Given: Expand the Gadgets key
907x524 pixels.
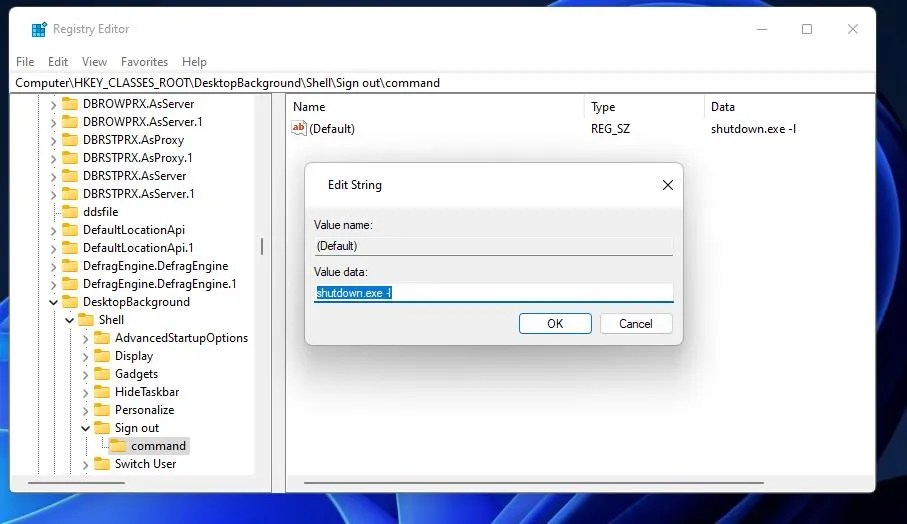Looking at the screenshot, I should [86, 375].
